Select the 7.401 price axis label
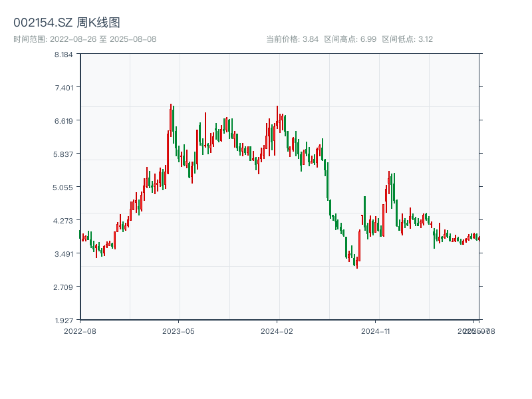532x399 pixels. tap(64, 88)
